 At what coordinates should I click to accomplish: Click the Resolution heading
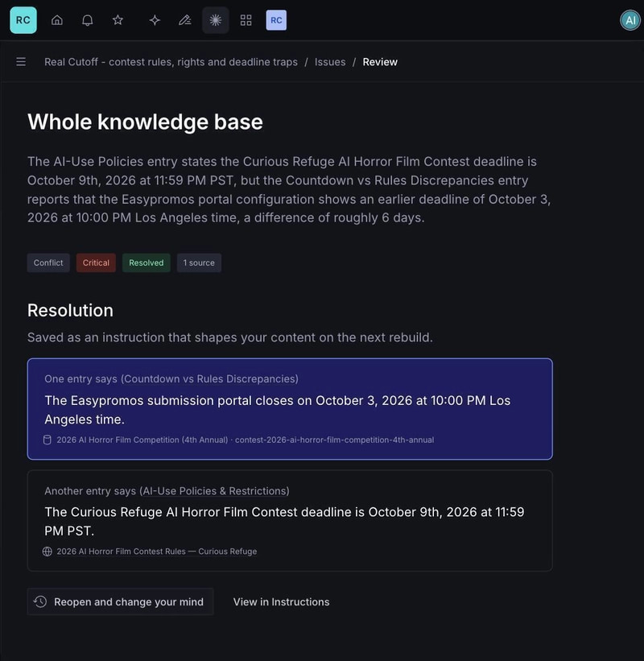tap(70, 310)
